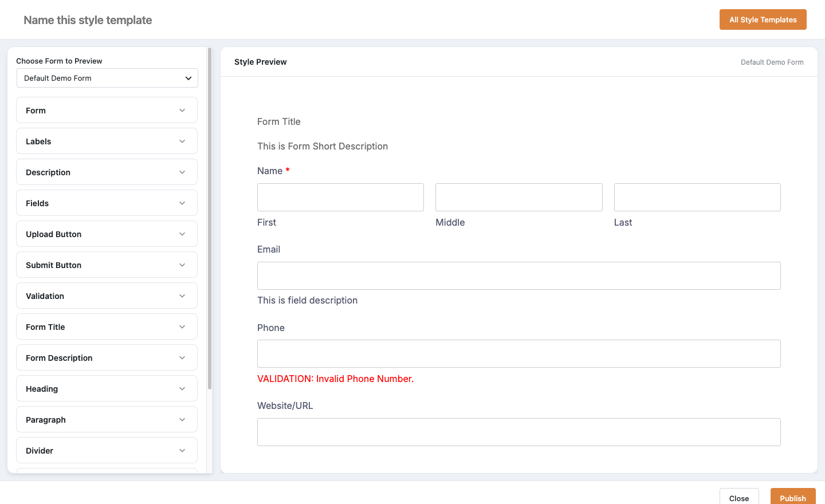The width and height of the screenshot is (825, 504).
Task: Click the Email input field
Action: coord(519,275)
